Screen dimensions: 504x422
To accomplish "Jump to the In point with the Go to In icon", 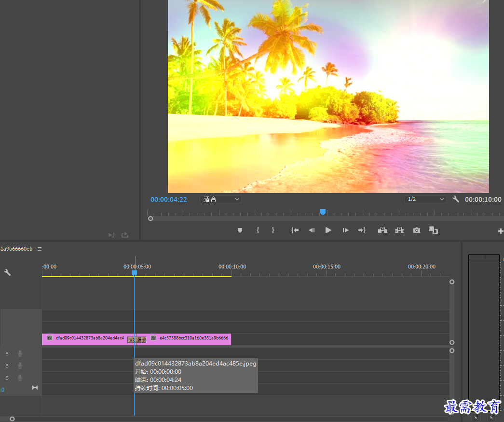I will pos(295,230).
